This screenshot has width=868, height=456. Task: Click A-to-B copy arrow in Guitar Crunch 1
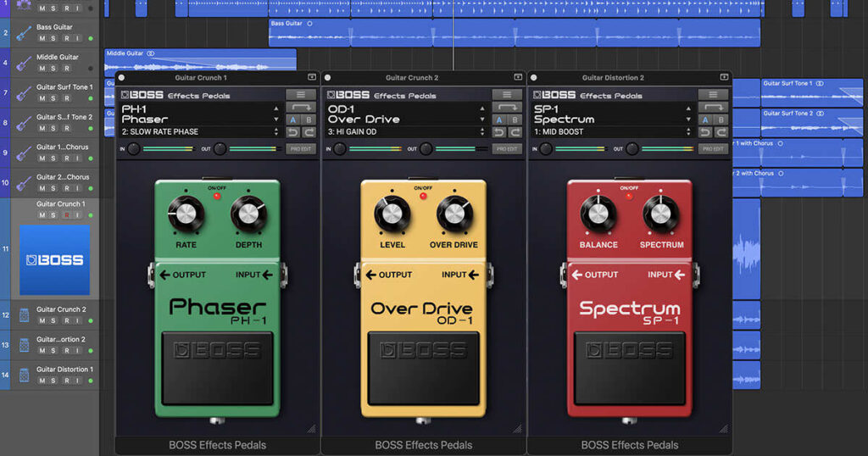tap(301, 108)
